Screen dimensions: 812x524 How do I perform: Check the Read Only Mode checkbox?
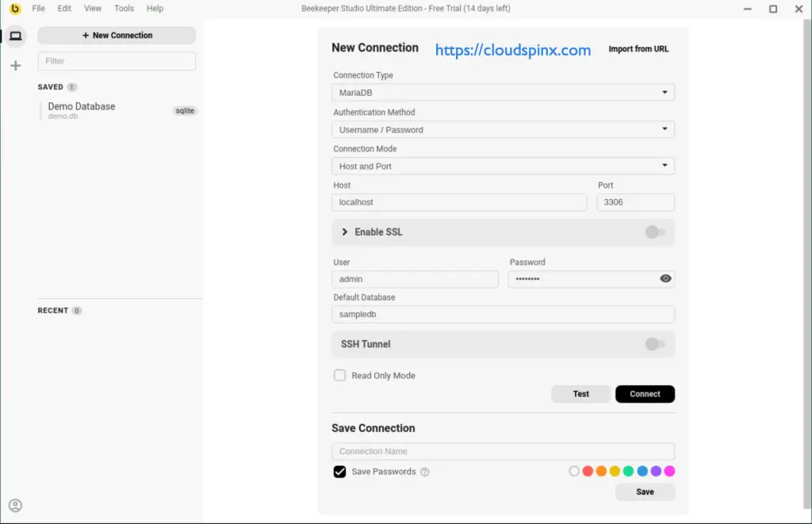tap(339, 376)
